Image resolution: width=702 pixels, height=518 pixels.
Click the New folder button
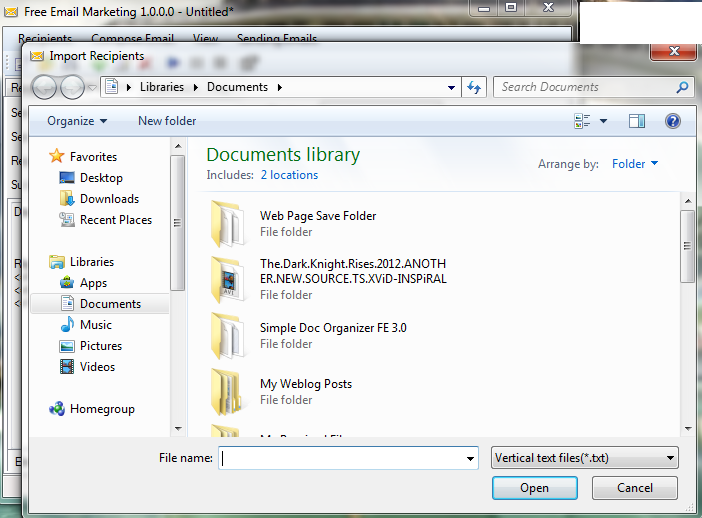(x=167, y=121)
